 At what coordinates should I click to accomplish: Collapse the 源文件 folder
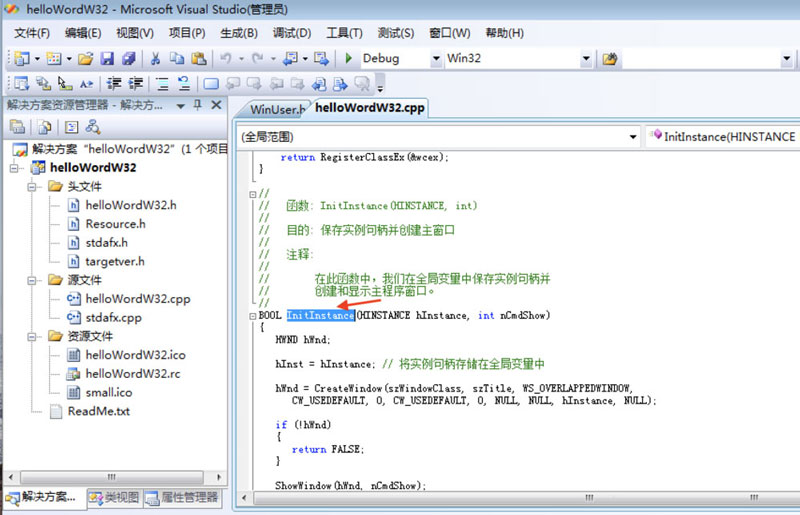(x=32, y=280)
